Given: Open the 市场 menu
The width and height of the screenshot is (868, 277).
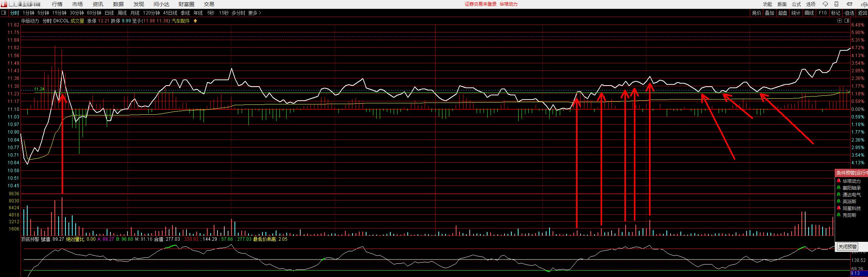Looking at the screenshot, I should pyautogui.click(x=78, y=4).
